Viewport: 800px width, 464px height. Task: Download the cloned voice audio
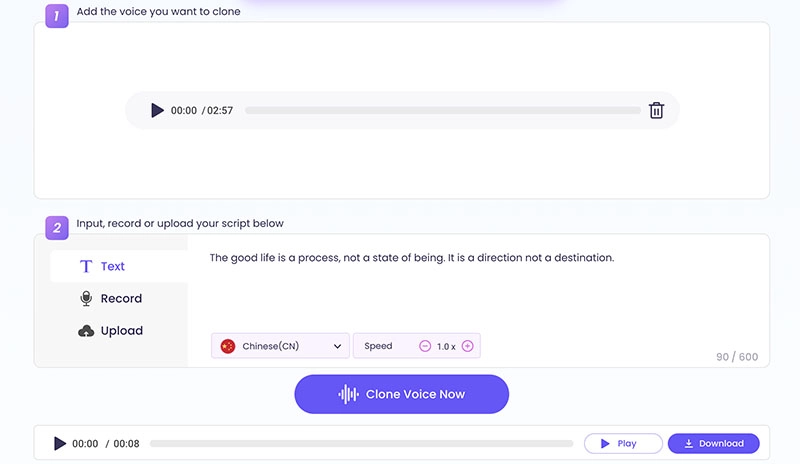(x=713, y=443)
